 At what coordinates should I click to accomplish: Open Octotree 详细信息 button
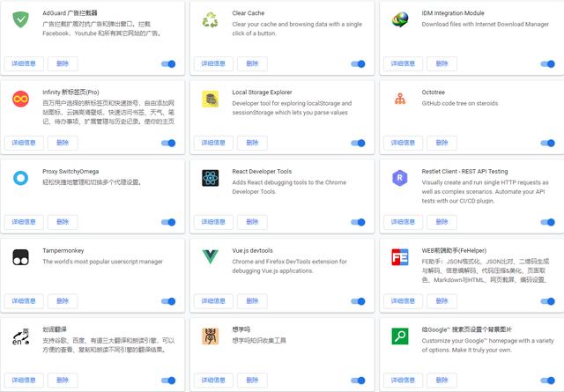click(x=403, y=143)
